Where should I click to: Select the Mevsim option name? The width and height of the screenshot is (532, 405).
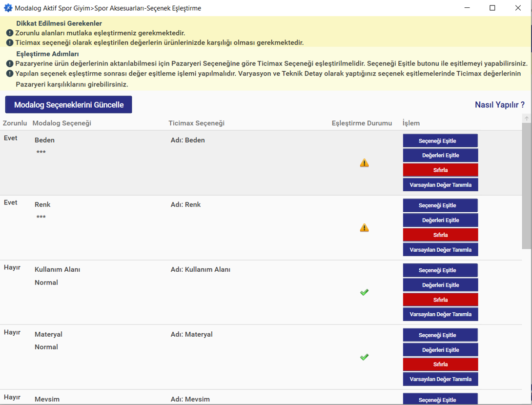click(47, 399)
